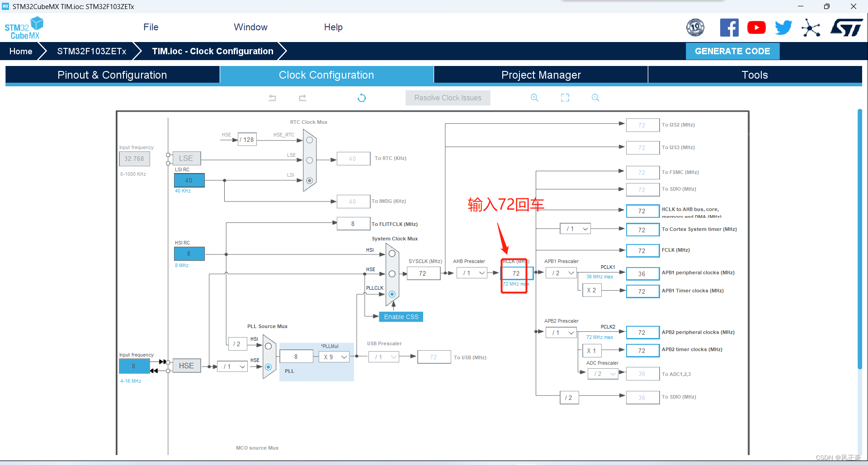Click the Enable CSS button
The image size is (868, 465).
point(401,317)
